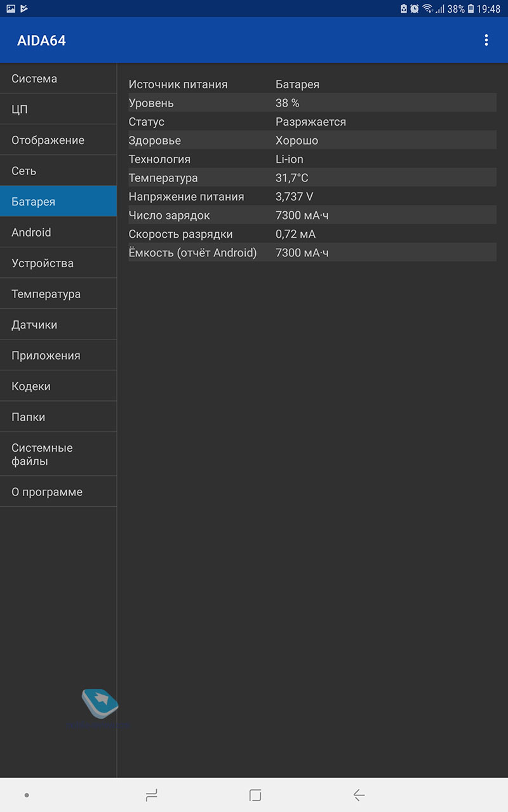
Task: Open the Приложения section
Action: tap(58, 355)
